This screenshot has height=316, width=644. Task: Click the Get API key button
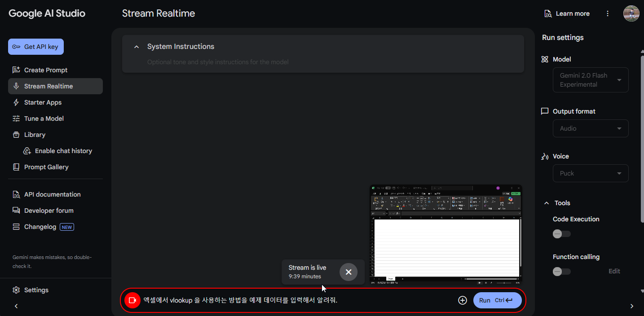[36, 47]
